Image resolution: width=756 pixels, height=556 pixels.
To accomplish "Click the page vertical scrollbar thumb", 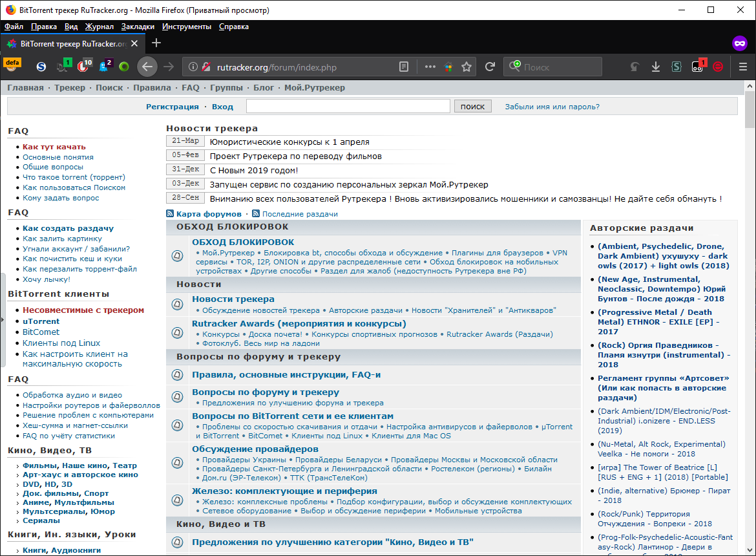I will point(750,109).
